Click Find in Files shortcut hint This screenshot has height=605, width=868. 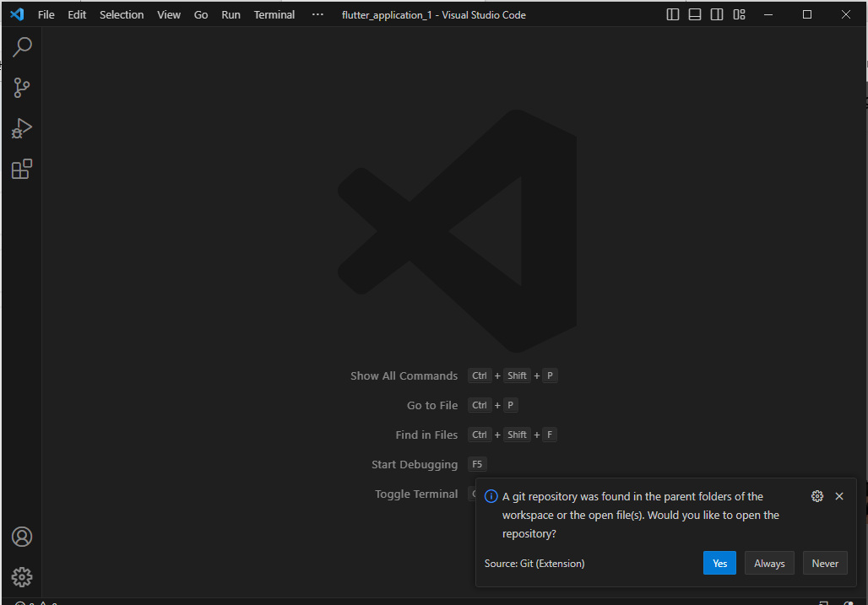tap(426, 435)
